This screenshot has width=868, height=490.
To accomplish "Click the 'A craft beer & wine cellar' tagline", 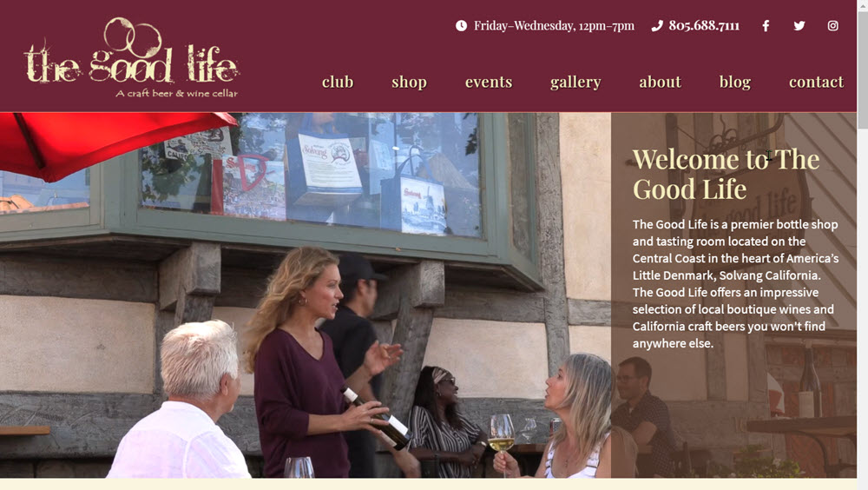I will [x=176, y=93].
